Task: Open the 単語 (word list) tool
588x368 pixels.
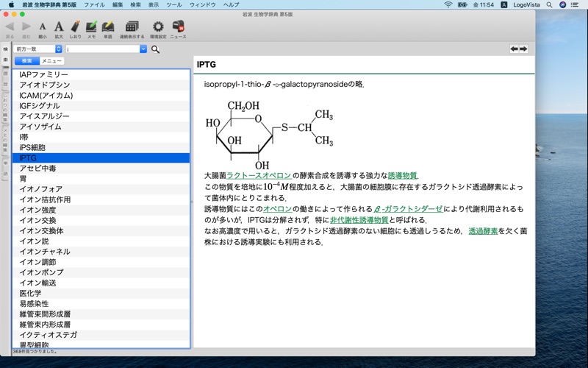Action: pyautogui.click(x=109, y=27)
